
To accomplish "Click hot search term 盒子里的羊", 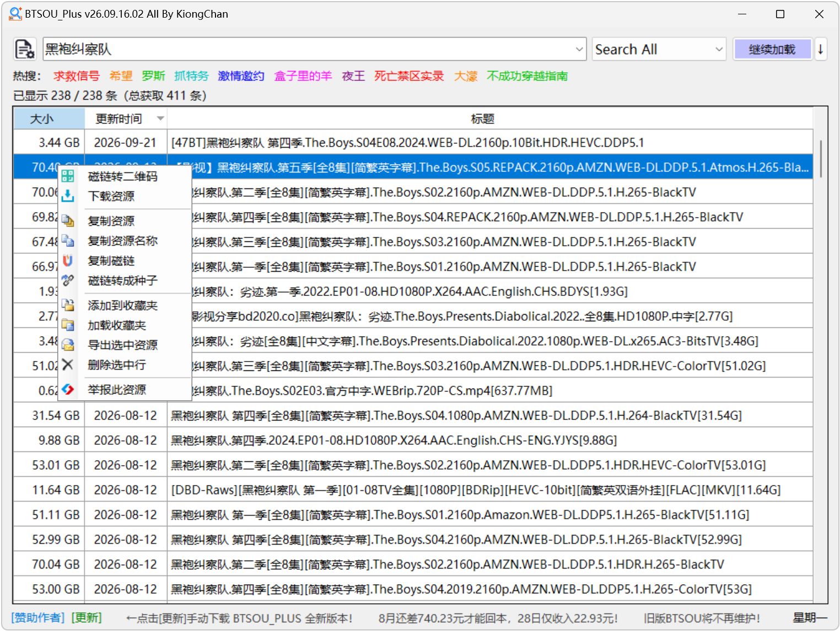I will pos(303,76).
